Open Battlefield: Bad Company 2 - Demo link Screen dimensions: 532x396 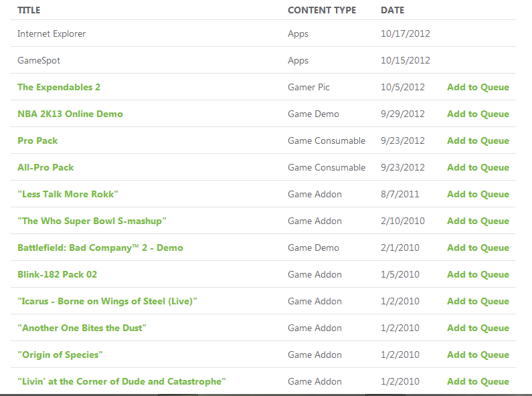pyautogui.click(x=100, y=248)
